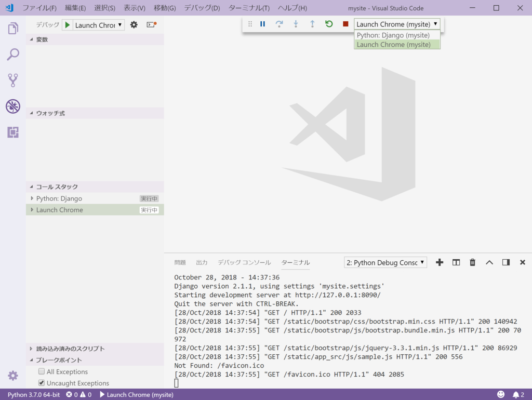532x400 pixels.
Task: Open launch.json with the gear icon
Action: tap(134, 25)
